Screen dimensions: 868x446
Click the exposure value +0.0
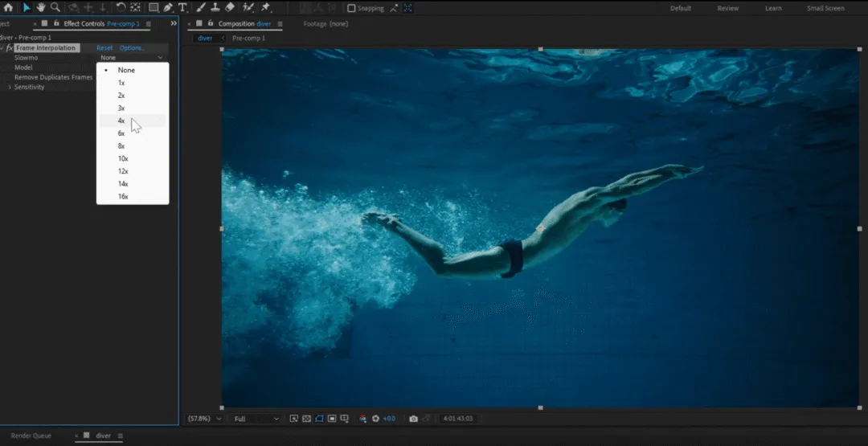coord(389,419)
